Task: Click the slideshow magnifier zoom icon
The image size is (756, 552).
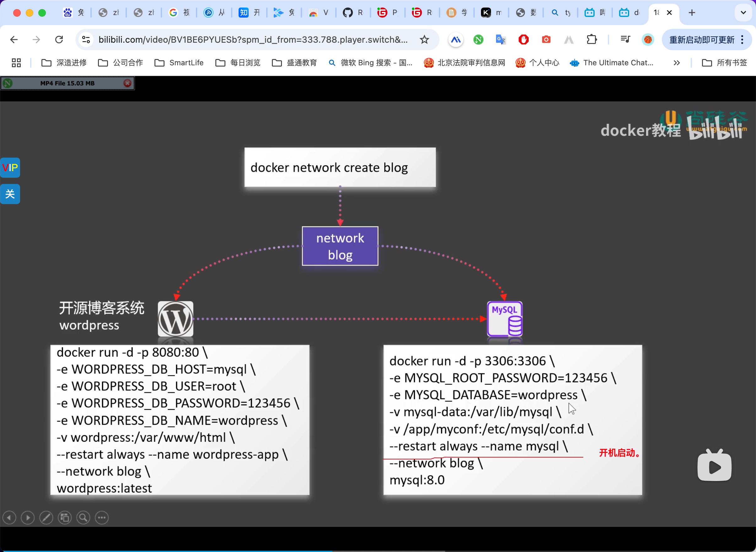Action: click(x=83, y=517)
